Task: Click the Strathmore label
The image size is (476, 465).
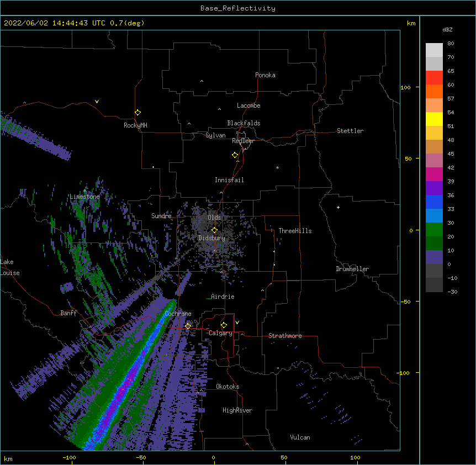Action: 285,336
